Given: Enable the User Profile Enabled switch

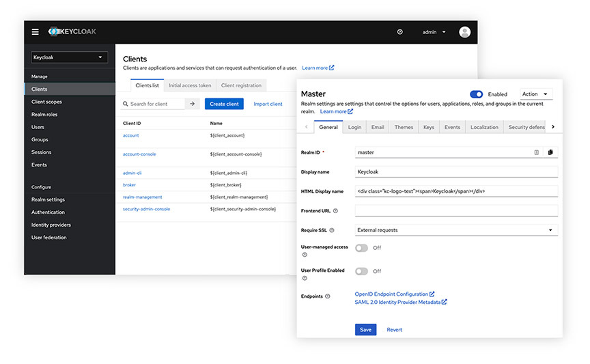Looking at the screenshot, I should coord(361,271).
